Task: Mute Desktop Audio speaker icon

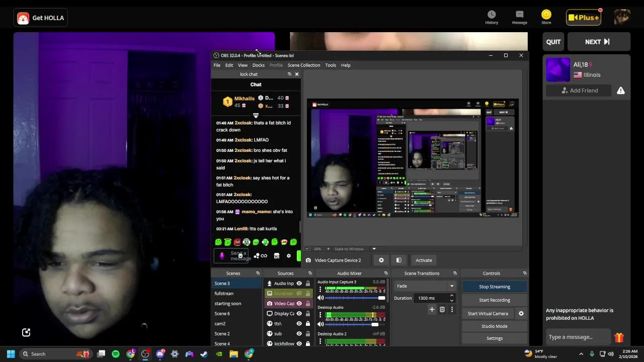Action: tap(320, 324)
